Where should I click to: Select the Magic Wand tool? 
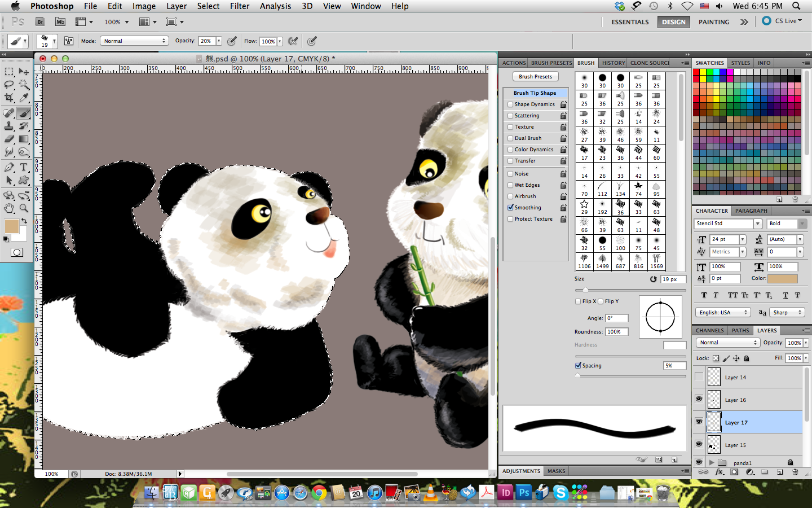[x=24, y=85]
